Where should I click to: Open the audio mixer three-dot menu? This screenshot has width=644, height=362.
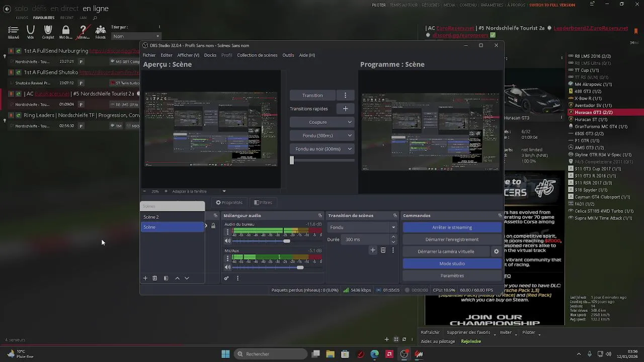pos(237,278)
